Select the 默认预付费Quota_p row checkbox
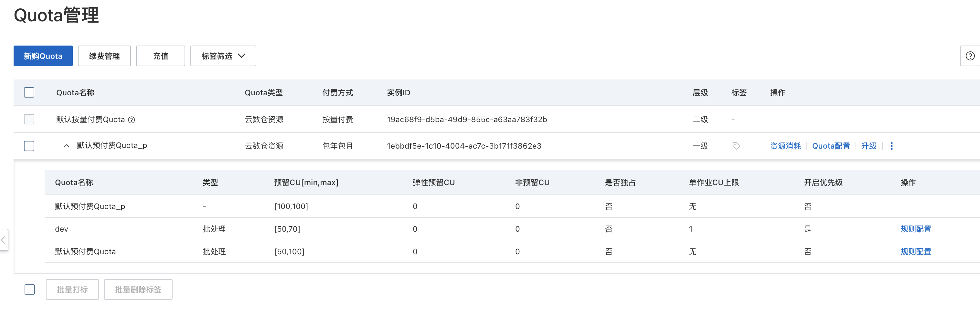The image size is (980, 325). pos(29,146)
